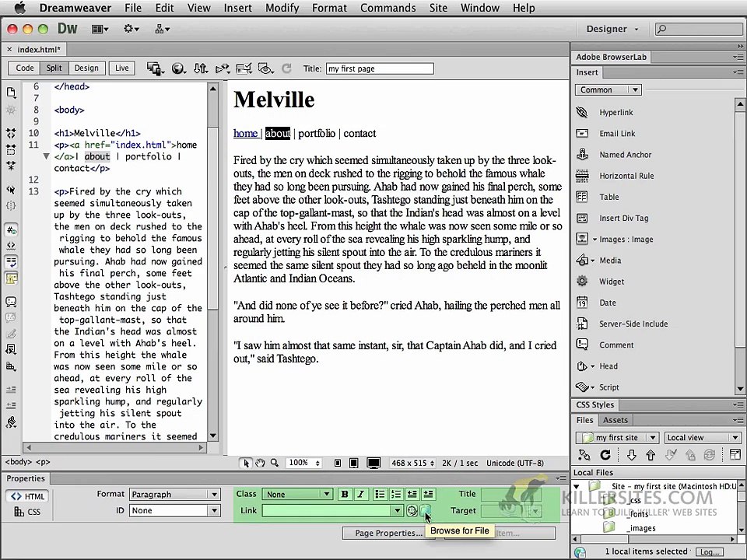747x560 pixels.
Task: Open the Format Paragraph dropdown
Action: pyautogui.click(x=174, y=495)
